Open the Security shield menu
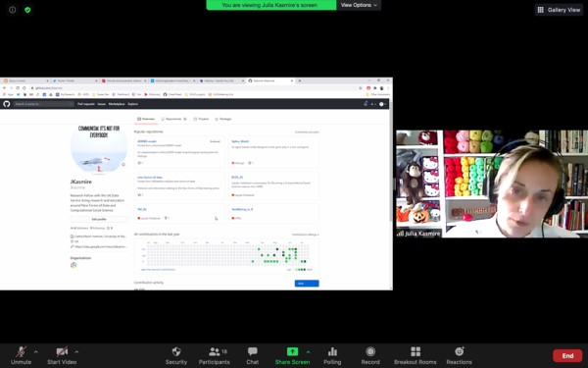The image size is (588, 368). click(x=176, y=355)
